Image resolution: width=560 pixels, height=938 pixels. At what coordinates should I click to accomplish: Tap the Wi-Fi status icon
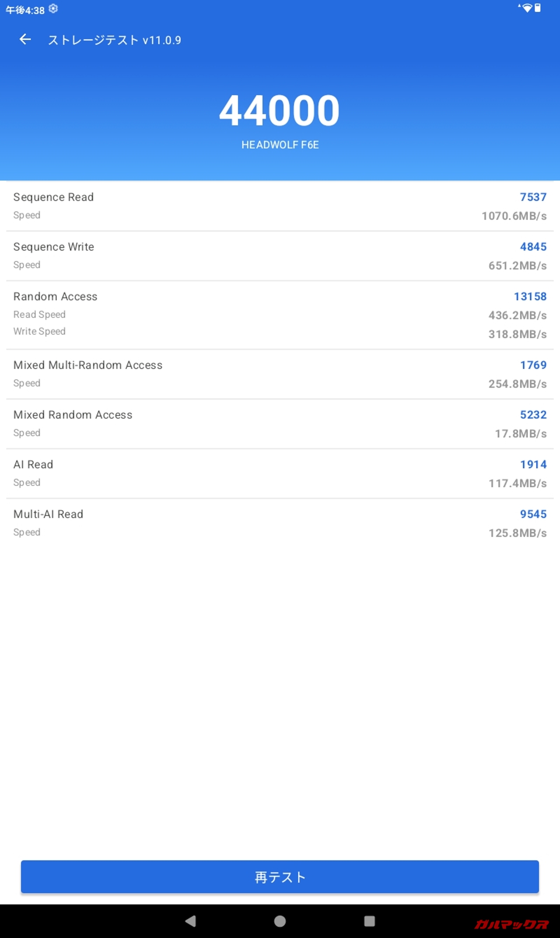point(526,8)
